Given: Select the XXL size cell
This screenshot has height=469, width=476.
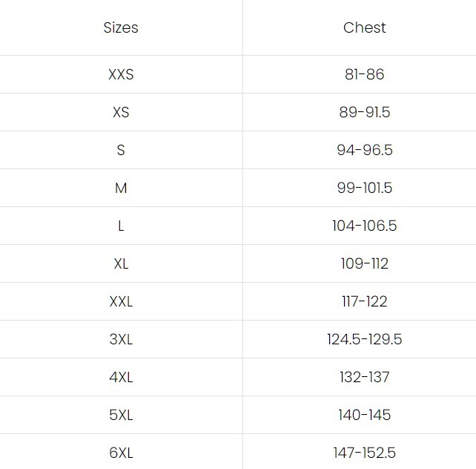Looking at the screenshot, I should [121, 301].
